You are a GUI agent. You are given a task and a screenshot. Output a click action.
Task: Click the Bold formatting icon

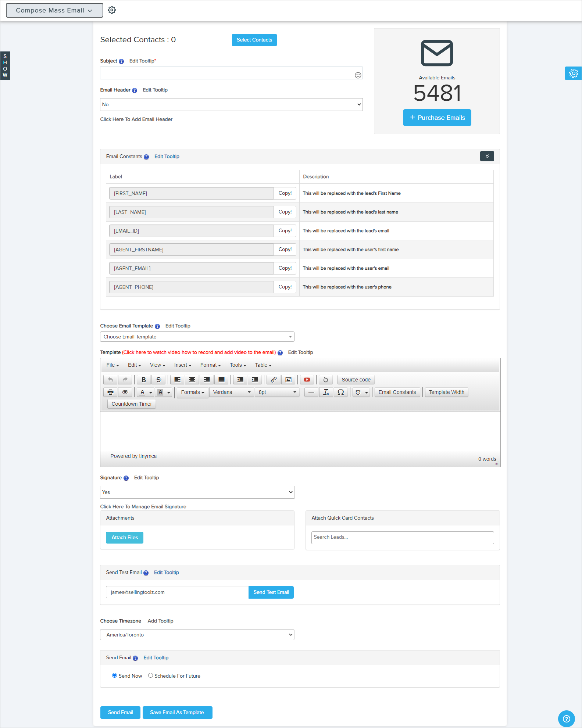[x=144, y=380]
